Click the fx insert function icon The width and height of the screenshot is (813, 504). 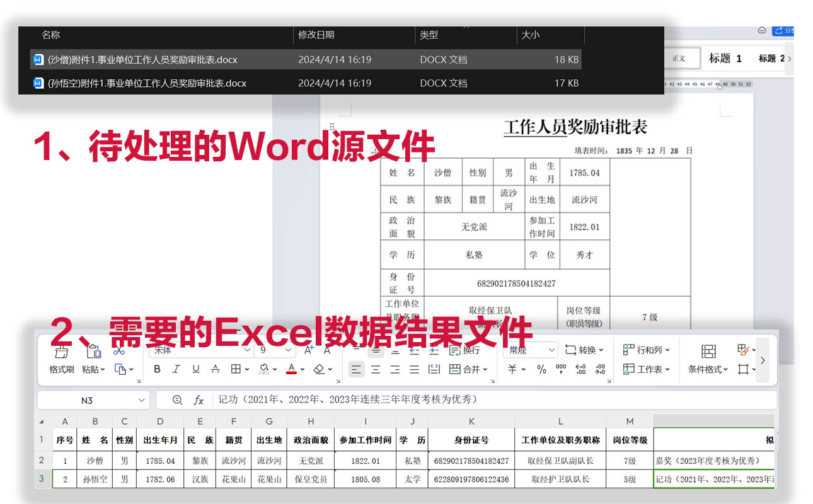199,400
